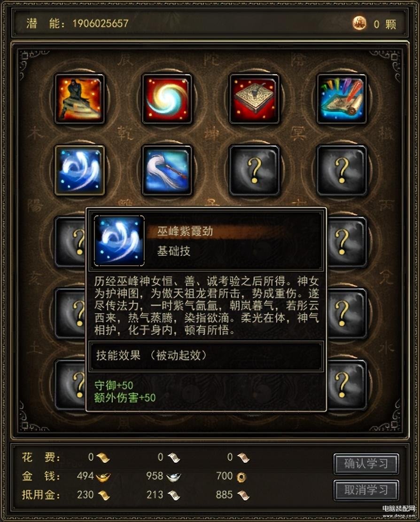Select the blue wind swirl skill in second row

coord(79,170)
